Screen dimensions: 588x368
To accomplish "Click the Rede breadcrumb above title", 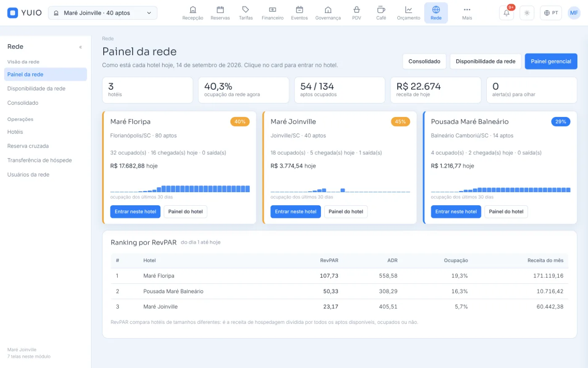I will pos(108,39).
